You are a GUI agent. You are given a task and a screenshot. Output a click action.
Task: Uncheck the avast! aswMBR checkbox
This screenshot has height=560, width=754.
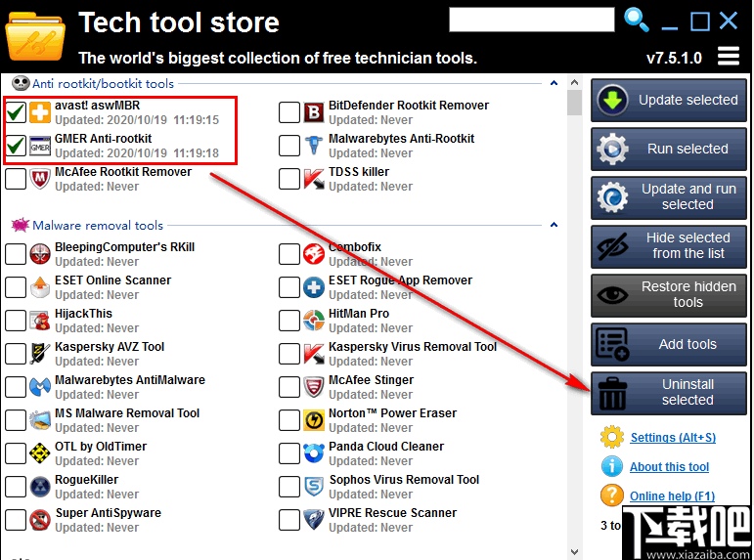coord(16,112)
